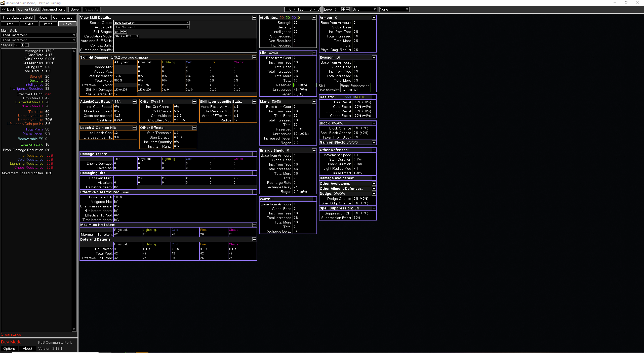Image resolution: width=644 pixels, height=353 pixels.
Task: Click Skill Stages plus in View Skill Details
Action: [122, 32]
